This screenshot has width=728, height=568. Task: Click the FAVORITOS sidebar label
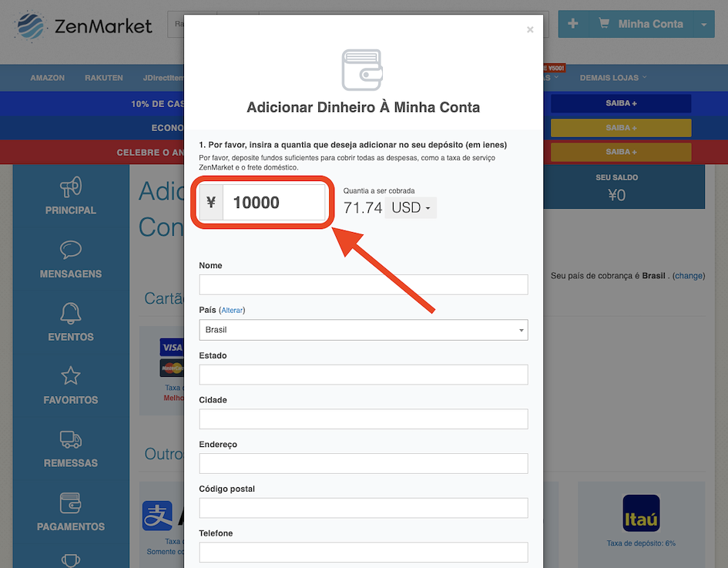click(x=71, y=400)
